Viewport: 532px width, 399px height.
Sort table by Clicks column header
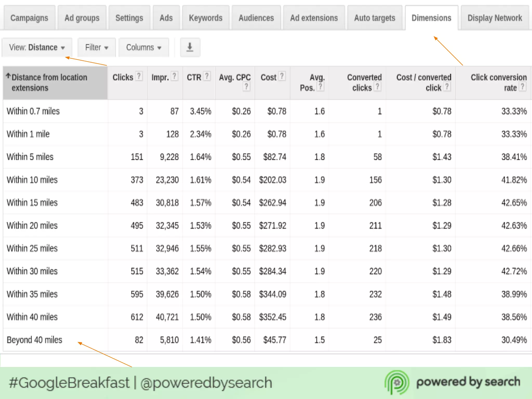(x=123, y=77)
